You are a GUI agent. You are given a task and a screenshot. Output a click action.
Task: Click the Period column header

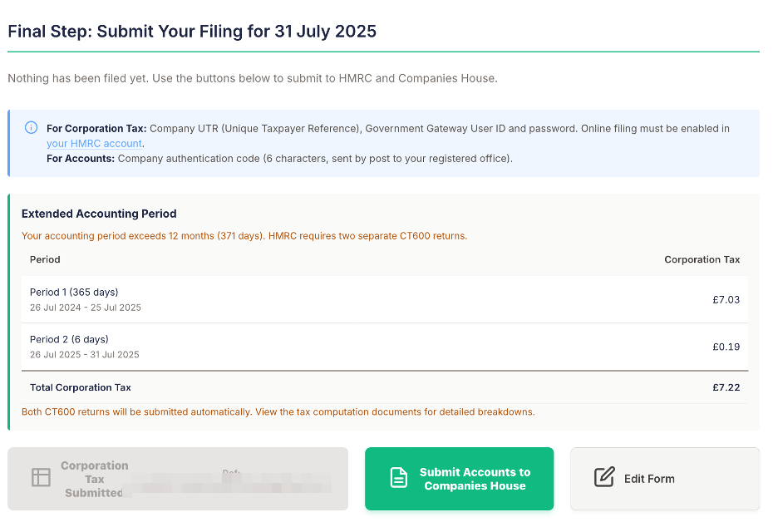(45, 259)
